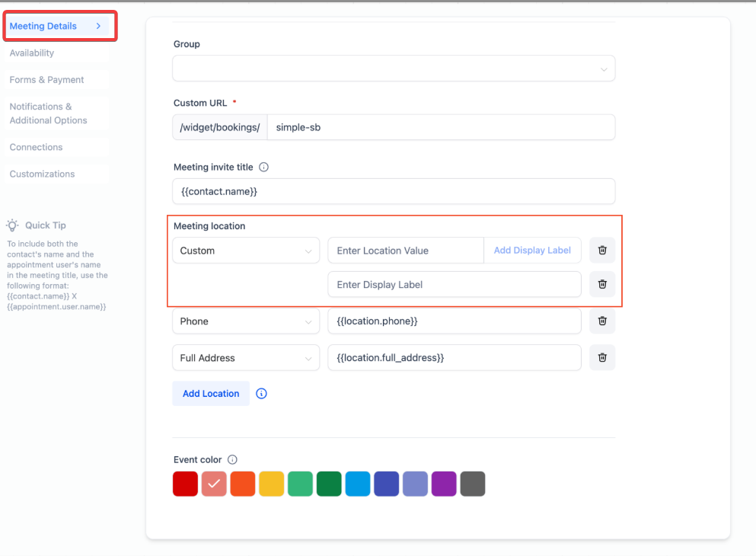
Task: Click the Add Display Label link
Action: (532, 251)
